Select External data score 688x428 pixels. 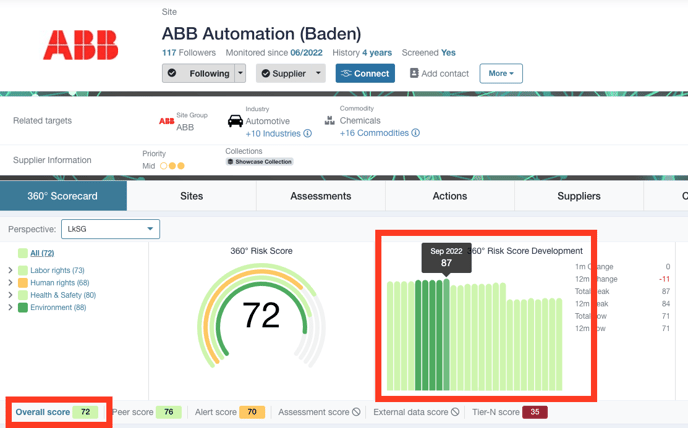(416, 412)
